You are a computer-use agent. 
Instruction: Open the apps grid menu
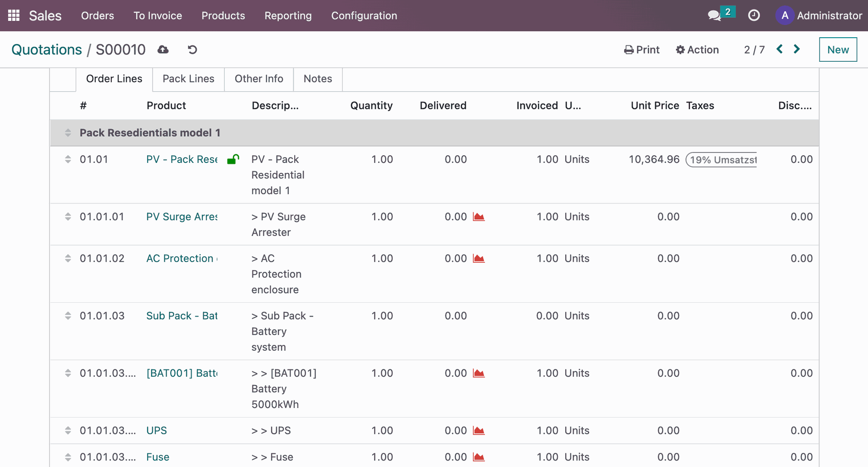point(14,15)
